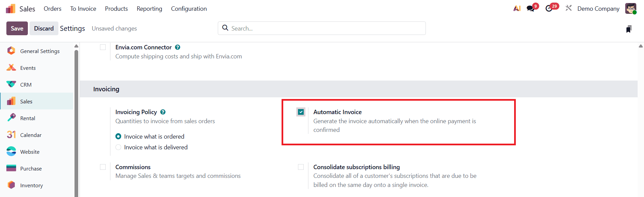This screenshot has width=644, height=197.
Task: Open the conversations chat bubble icon
Action: pos(531,8)
